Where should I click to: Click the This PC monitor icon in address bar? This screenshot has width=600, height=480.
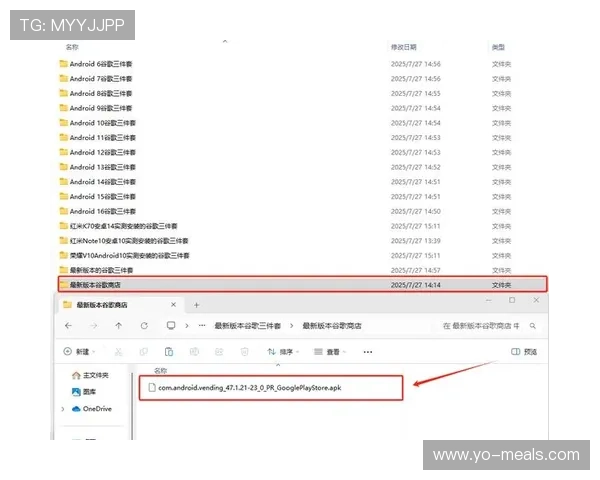click(171, 326)
